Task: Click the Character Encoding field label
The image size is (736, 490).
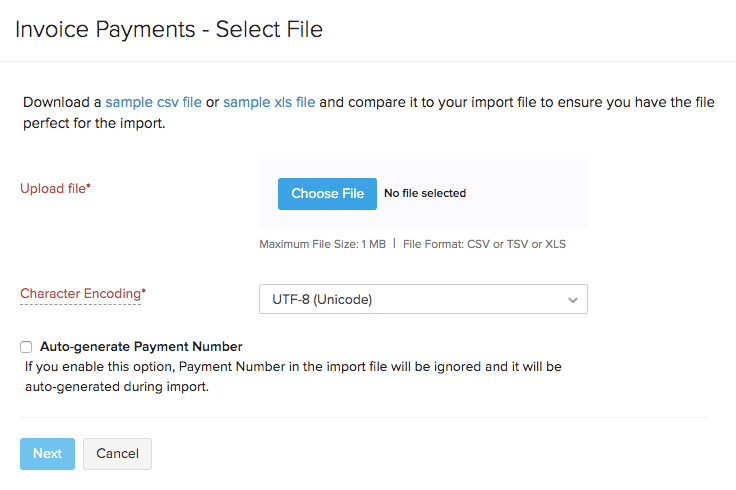Action: [x=81, y=294]
